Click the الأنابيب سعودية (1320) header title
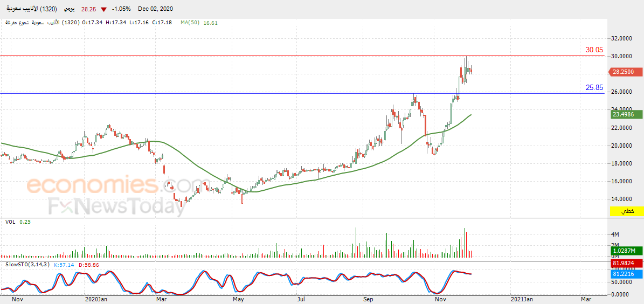The width and height of the screenshot is (644, 304). pos(31,9)
